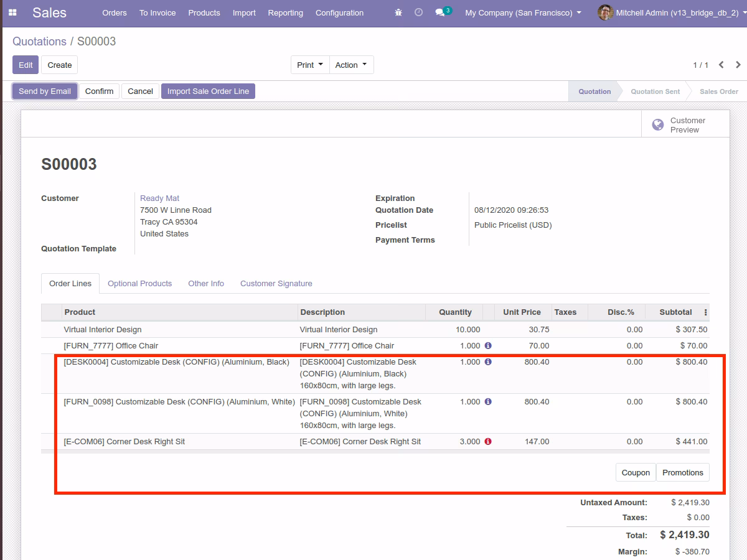Sort by Subtotal column header
747x560 pixels.
click(675, 312)
